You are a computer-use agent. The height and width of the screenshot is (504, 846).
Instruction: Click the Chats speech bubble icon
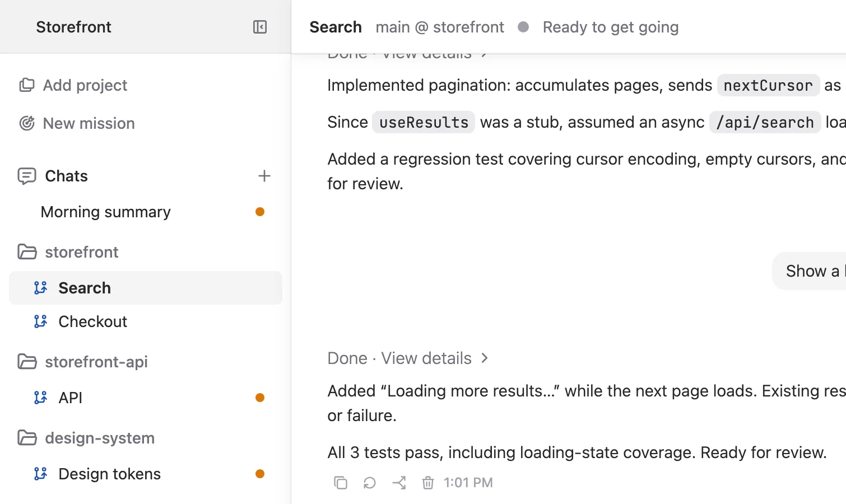pos(27,176)
